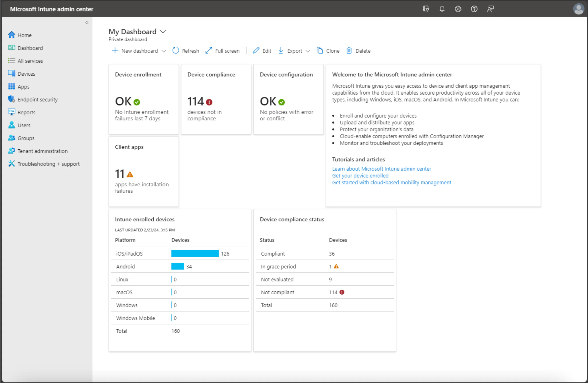Open the Copilot/portal icon in top bar
This screenshot has height=383, width=588.
426,9
